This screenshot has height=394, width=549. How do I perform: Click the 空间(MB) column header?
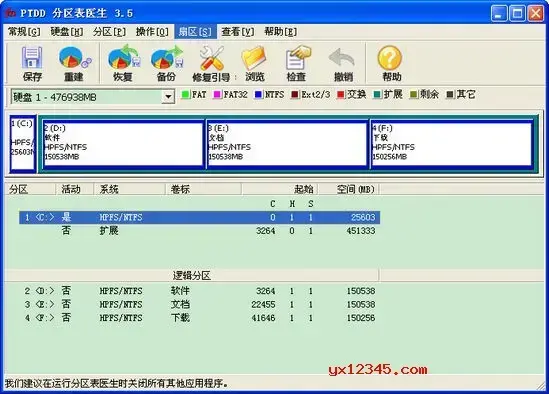coord(348,189)
